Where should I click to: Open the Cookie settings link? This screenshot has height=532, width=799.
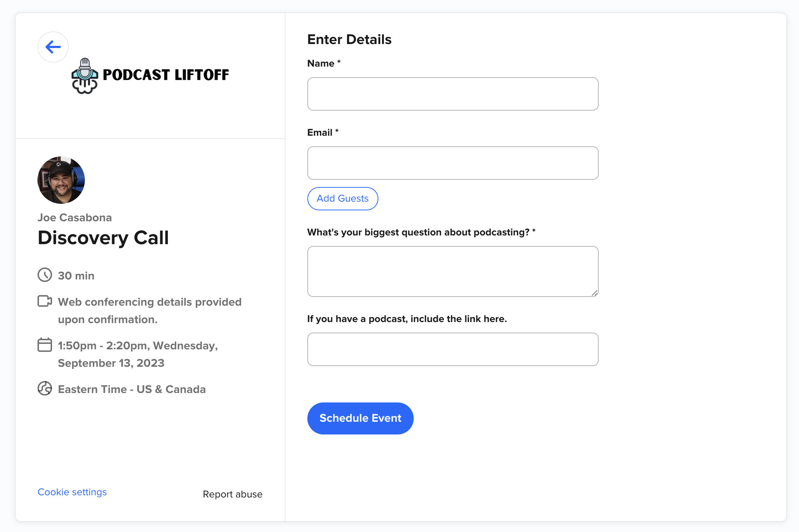point(72,492)
